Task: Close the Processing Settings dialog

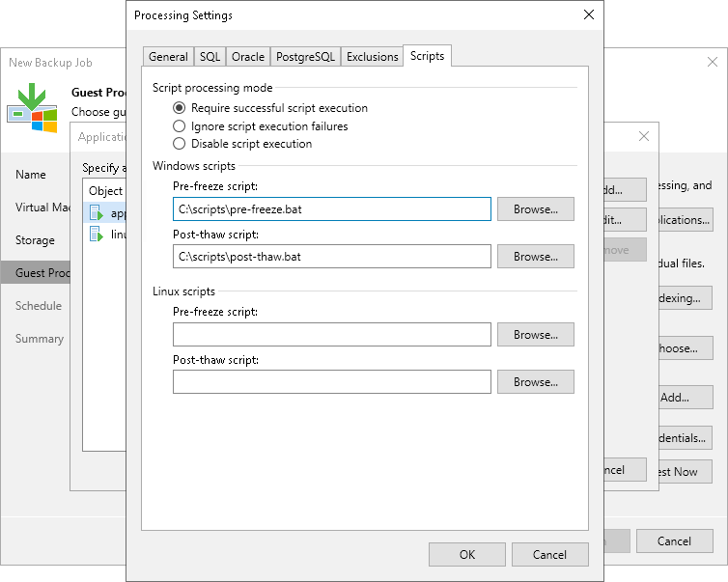Action: [x=587, y=15]
